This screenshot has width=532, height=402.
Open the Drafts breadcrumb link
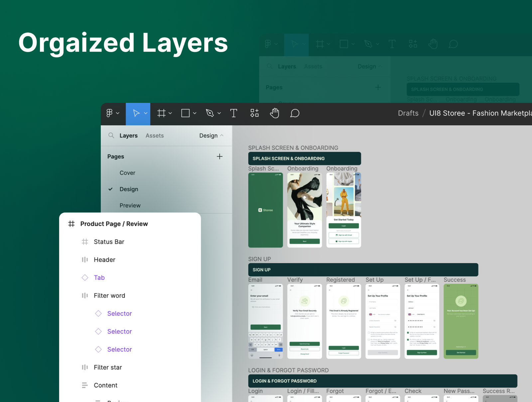click(x=408, y=113)
